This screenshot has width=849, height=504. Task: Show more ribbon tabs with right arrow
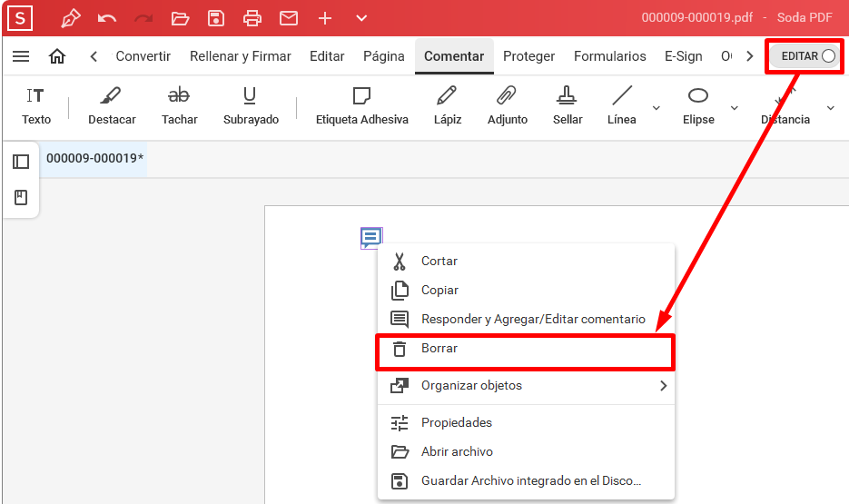coord(749,56)
